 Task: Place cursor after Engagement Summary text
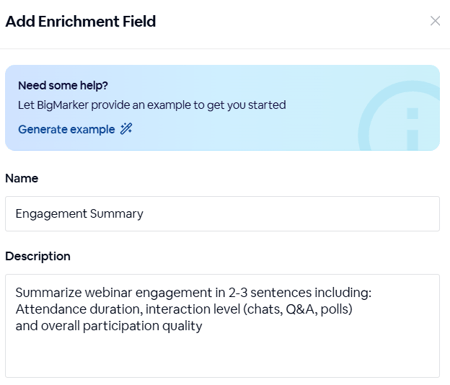pyautogui.click(x=144, y=214)
